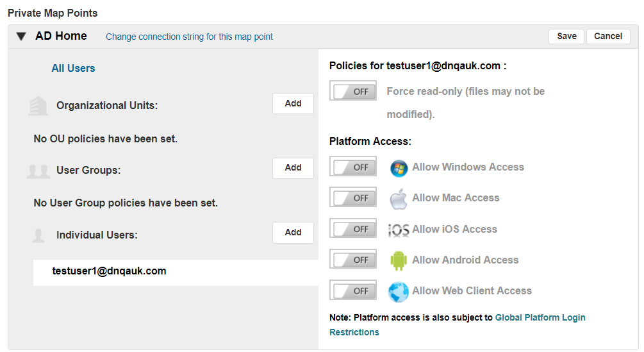Switch on Allow Android Access
The image size is (644, 352).
pos(353,260)
